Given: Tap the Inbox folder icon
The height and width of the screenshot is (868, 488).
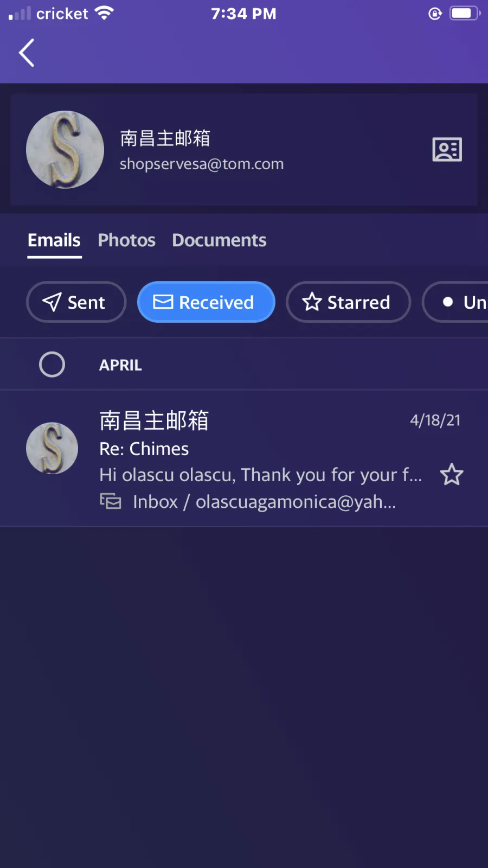Looking at the screenshot, I should click(111, 501).
